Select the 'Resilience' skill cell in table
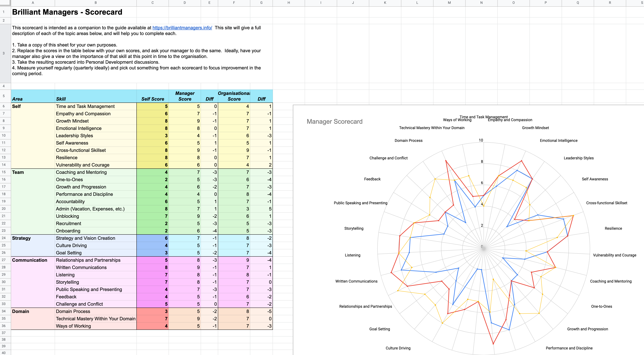The width and height of the screenshot is (644, 355). pyautogui.click(x=96, y=157)
